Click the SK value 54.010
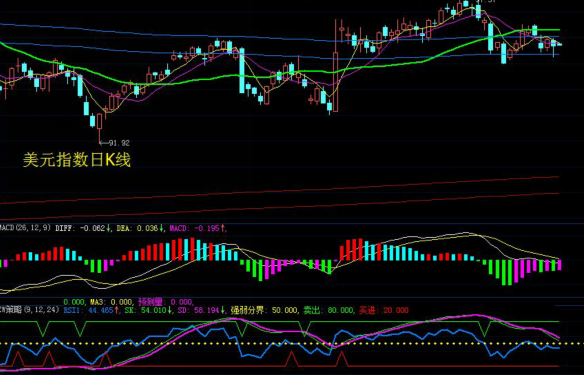The width and height of the screenshot is (584, 375). coord(153,310)
